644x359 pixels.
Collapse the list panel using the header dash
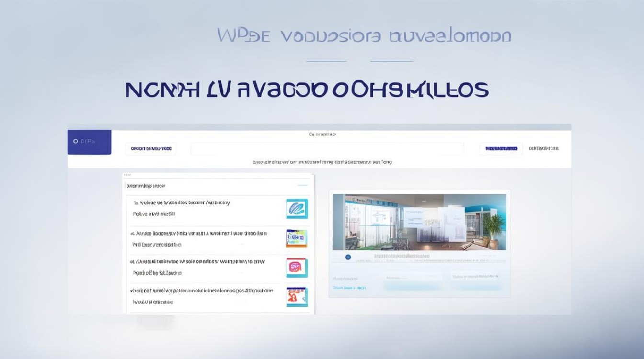point(302,185)
